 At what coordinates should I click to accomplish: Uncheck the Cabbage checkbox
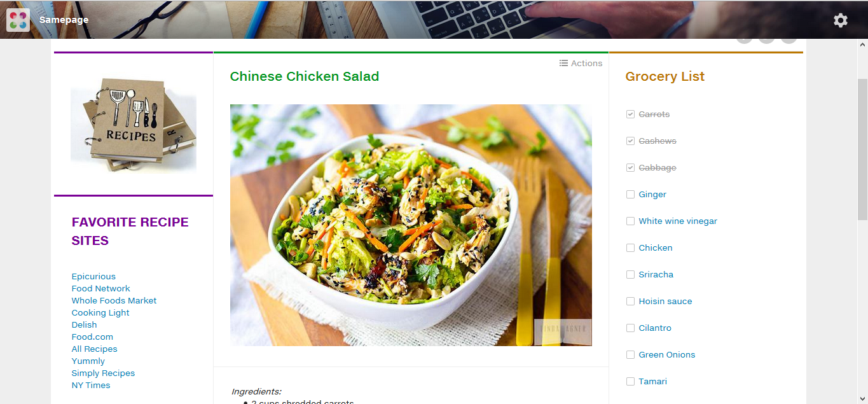pyautogui.click(x=630, y=168)
